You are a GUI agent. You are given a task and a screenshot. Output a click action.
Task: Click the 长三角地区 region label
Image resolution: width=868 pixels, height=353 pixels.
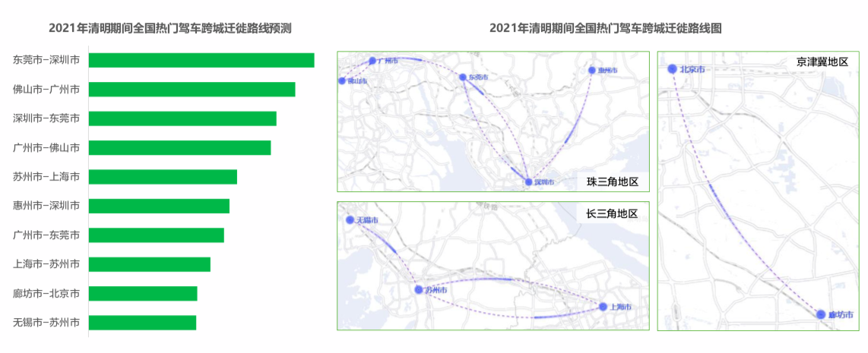click(613, 213)
